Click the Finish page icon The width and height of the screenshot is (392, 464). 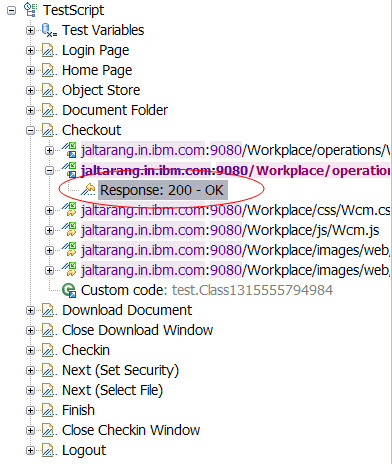point(49,410)
